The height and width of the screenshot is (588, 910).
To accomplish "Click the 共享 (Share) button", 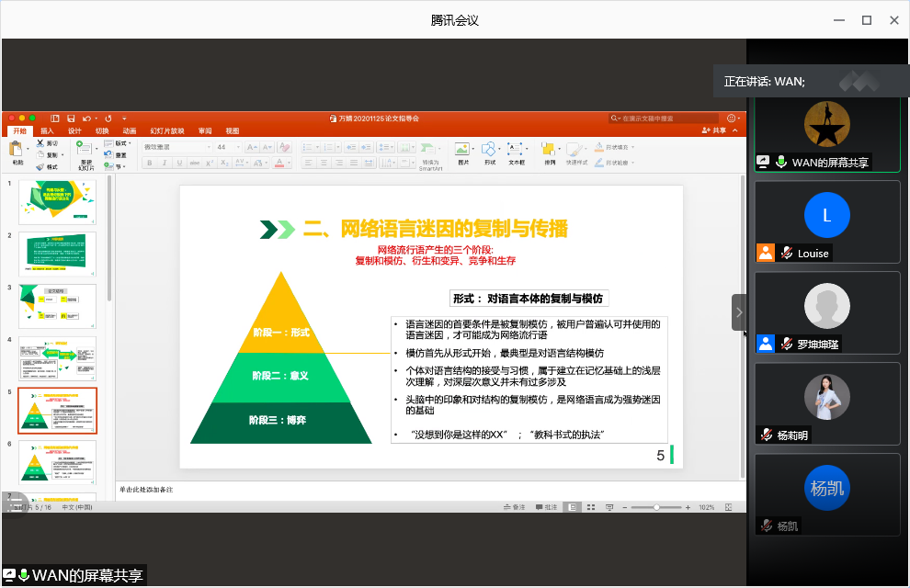I will pyautogui.click(x=718, y=131).
